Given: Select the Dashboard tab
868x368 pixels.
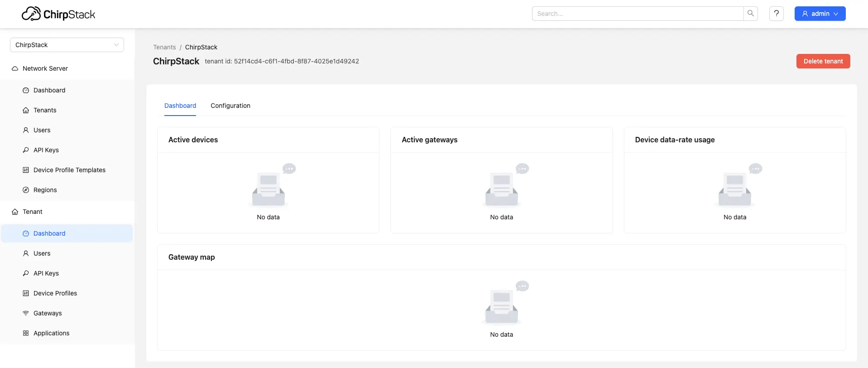Looking at the screenshot, I should pos(180,106).
